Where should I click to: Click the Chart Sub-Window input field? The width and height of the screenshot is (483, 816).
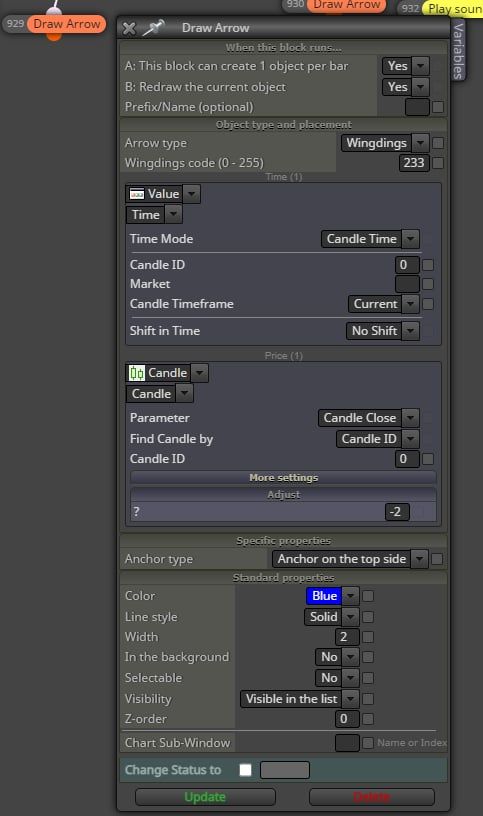pos(347,743)
